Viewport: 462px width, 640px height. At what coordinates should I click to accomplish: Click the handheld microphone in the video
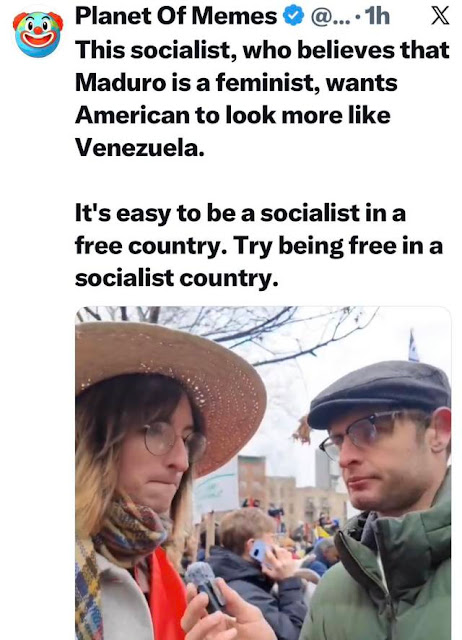click(206, 585)
